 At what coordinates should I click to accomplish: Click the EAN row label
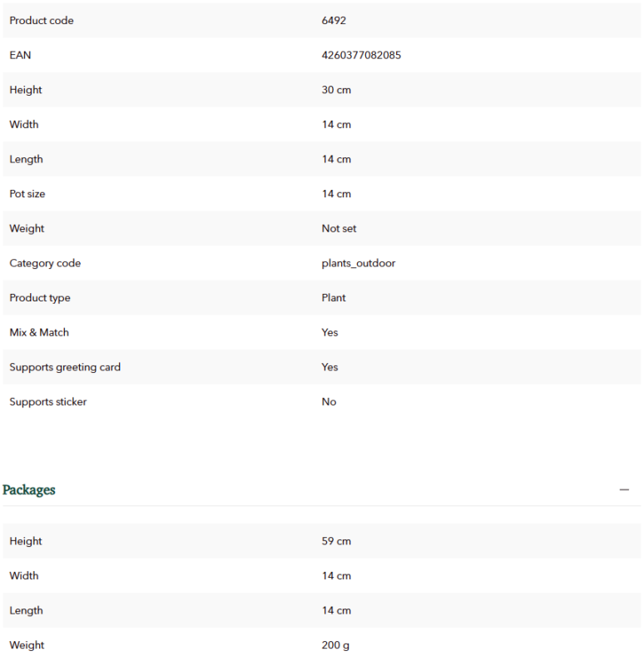click(x=20, y=55)
